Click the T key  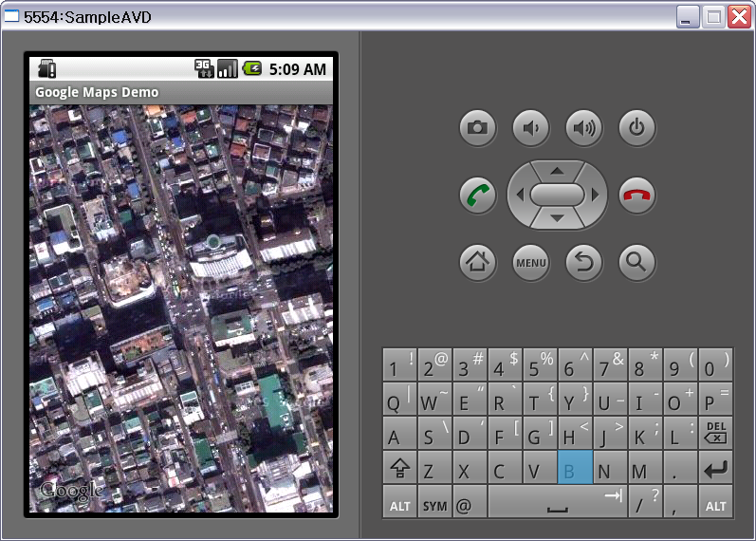point(540,399)
